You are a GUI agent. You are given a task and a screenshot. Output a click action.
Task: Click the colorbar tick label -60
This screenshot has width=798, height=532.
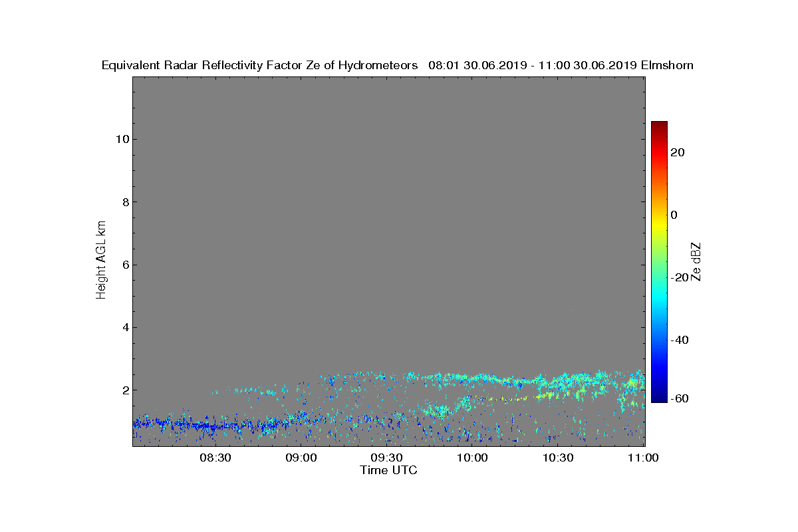(679, 398)
